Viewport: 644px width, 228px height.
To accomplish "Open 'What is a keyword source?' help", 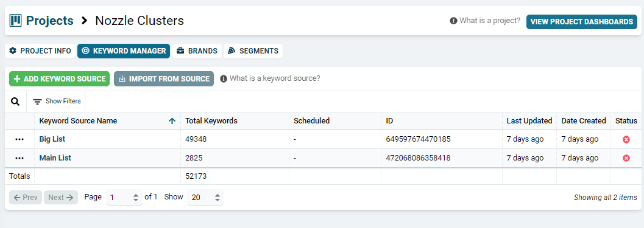I will (270, 78).
